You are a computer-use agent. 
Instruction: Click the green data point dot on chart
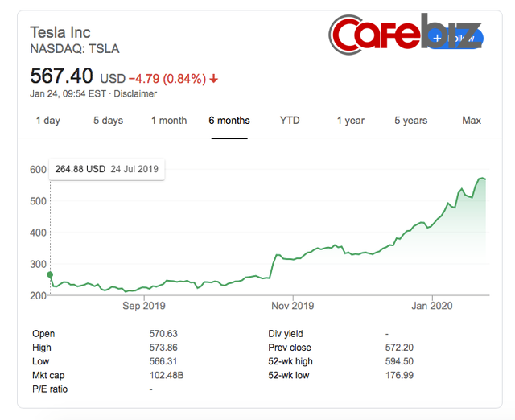coord(50,274)
